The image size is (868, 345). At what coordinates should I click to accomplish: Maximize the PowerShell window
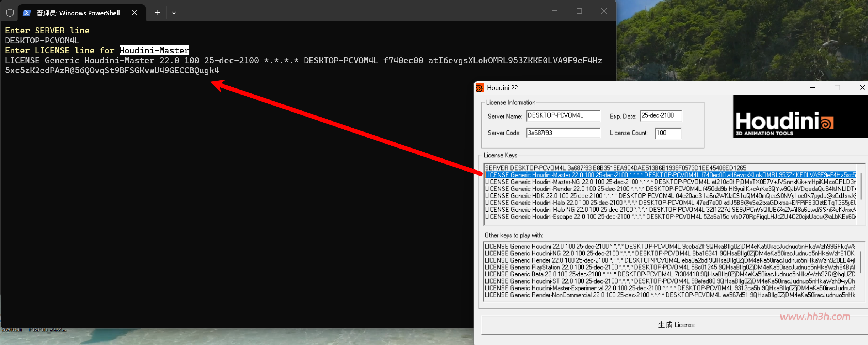tap(579, 11)
